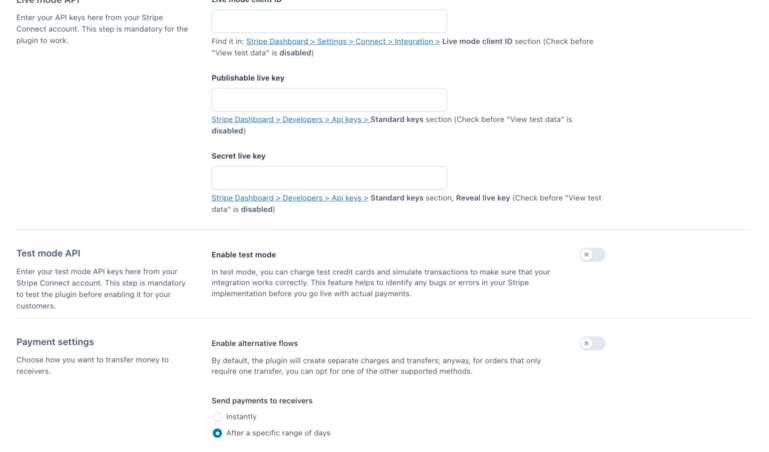Screen dimensions: 769x452
Task: Click the Test mode API section heading
Action: (55, 254)
